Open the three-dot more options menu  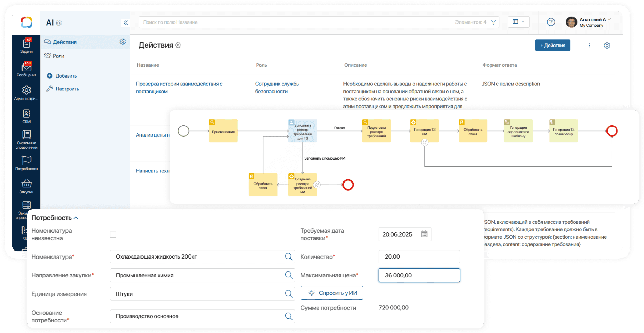click(x=590, y=46)
